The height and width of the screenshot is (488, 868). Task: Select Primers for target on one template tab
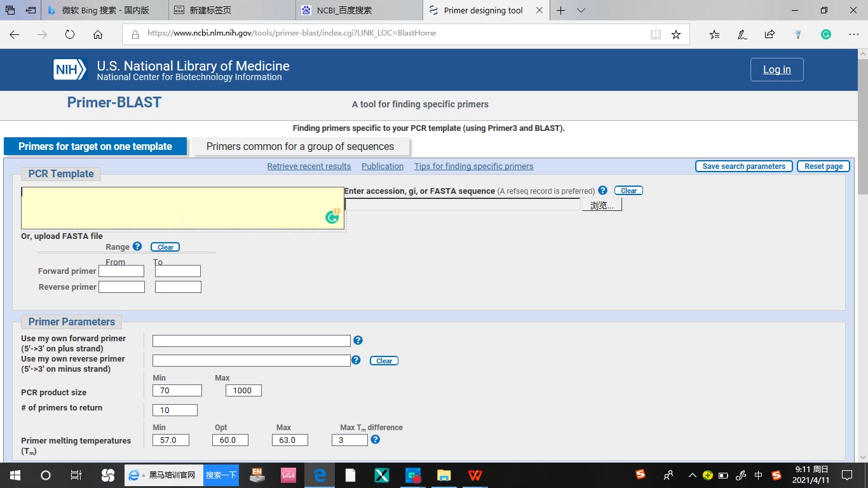[x=95, y=146]
